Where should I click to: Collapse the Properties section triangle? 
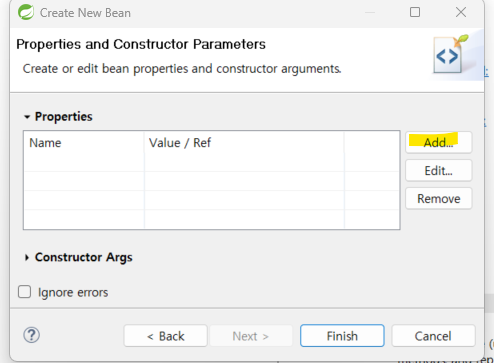[27, 117]
